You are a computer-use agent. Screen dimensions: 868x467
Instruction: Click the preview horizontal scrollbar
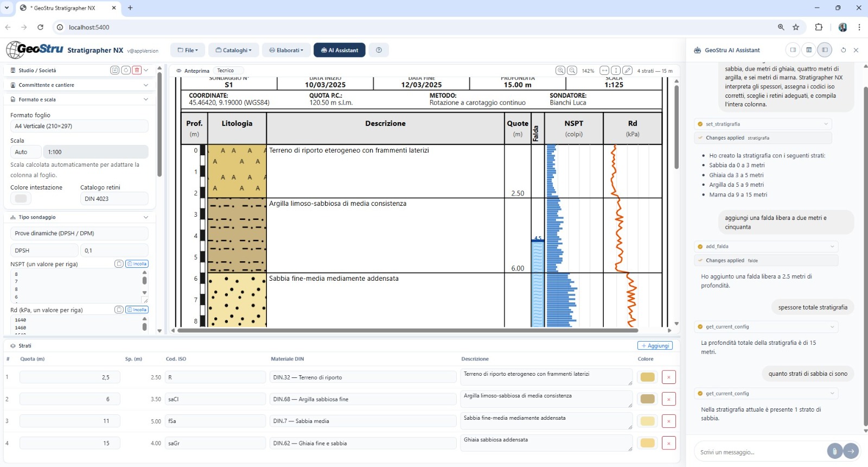(407, 330)
